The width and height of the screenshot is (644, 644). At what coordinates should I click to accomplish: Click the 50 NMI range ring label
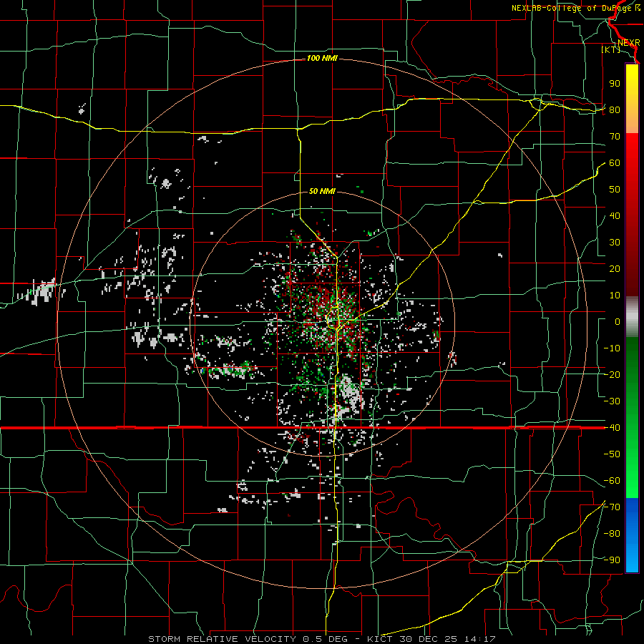(322, 191)
